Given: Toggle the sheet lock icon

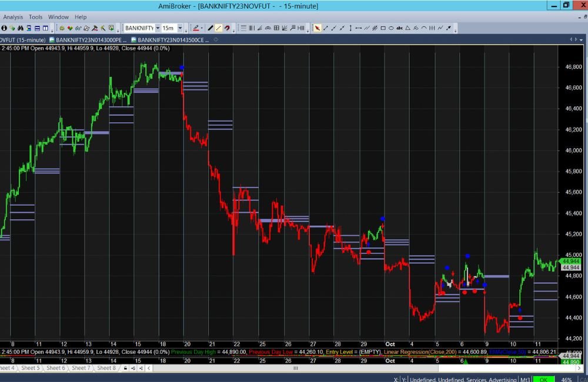Looking at the screenshot, I should (125, 368).
